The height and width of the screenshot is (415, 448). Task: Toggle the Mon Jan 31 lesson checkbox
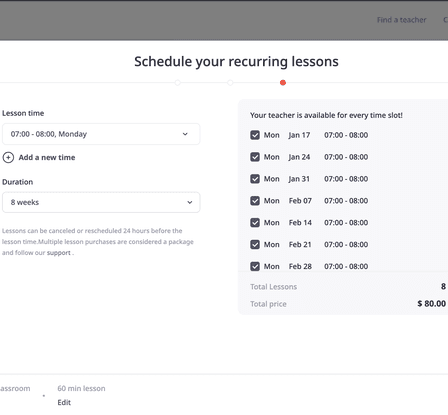(255, 179)
